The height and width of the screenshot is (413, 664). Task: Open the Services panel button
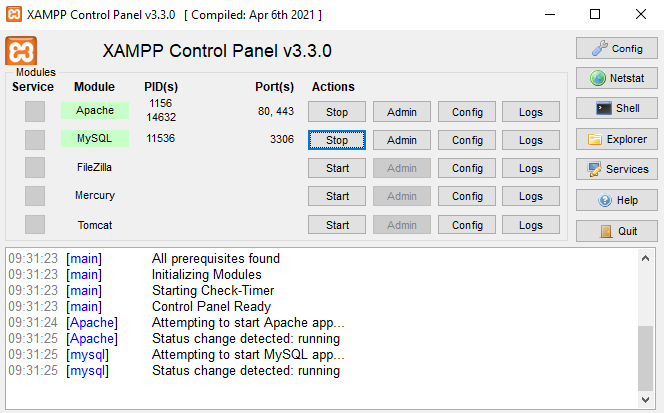[x=615, y=169]
